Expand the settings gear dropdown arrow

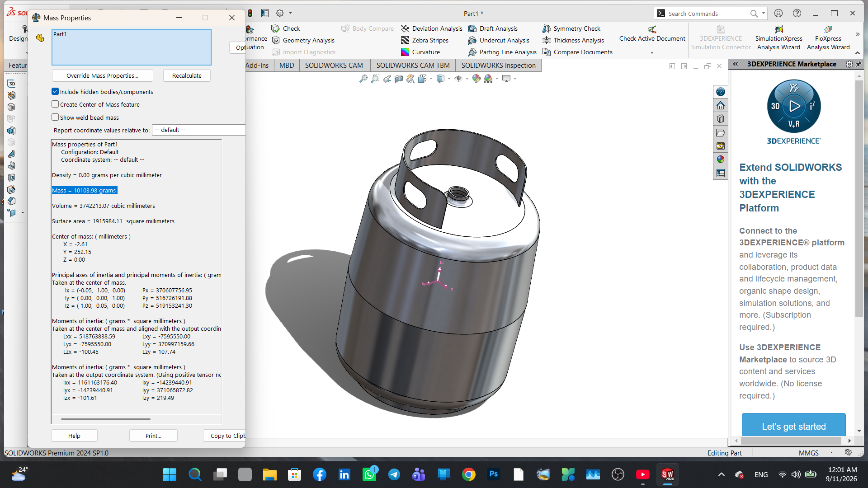click(x=290, y=14)
